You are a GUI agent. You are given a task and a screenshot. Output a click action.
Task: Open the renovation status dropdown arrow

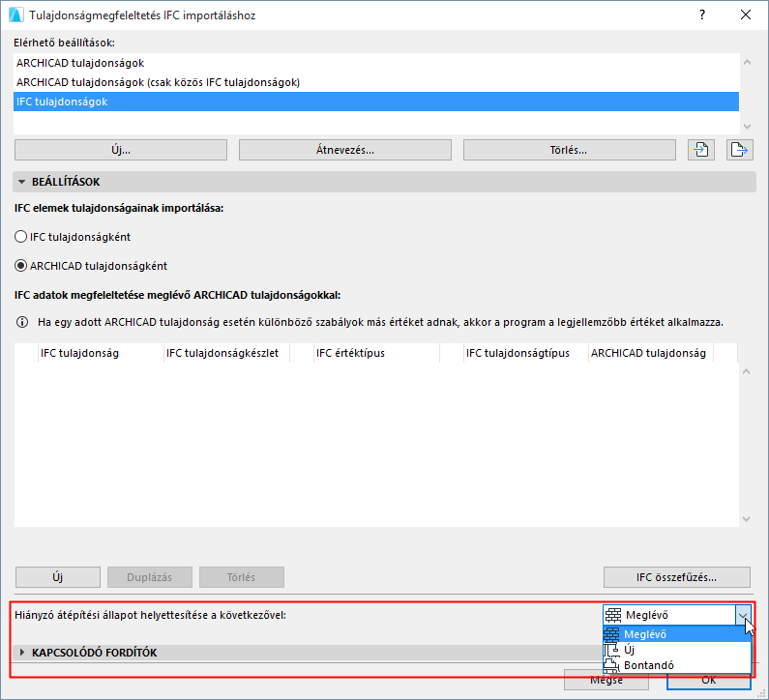tap(743, 615)
